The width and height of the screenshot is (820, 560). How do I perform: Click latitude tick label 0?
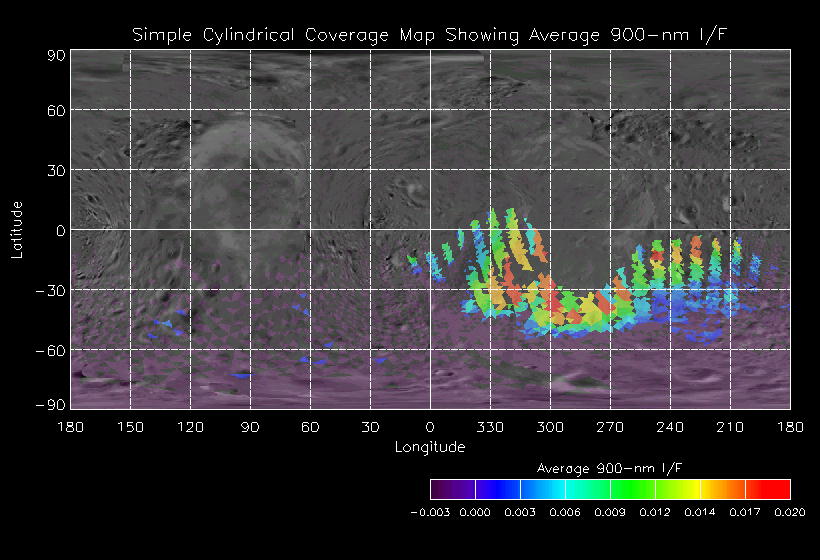click(61, 231)
